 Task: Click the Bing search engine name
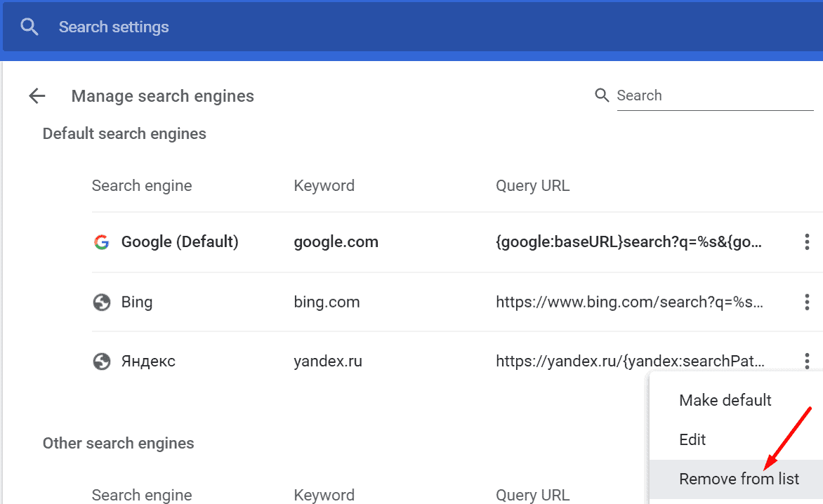point(137,303)
